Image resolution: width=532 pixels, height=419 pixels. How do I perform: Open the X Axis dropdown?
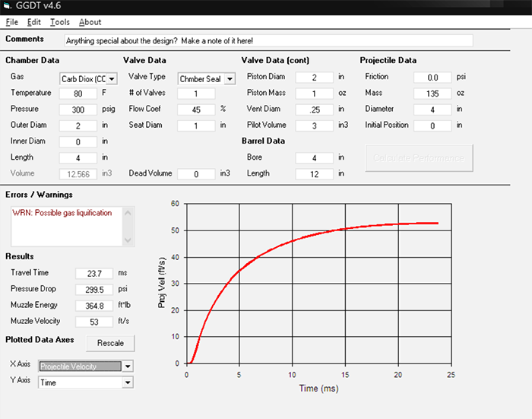click(x=127, y=366)
